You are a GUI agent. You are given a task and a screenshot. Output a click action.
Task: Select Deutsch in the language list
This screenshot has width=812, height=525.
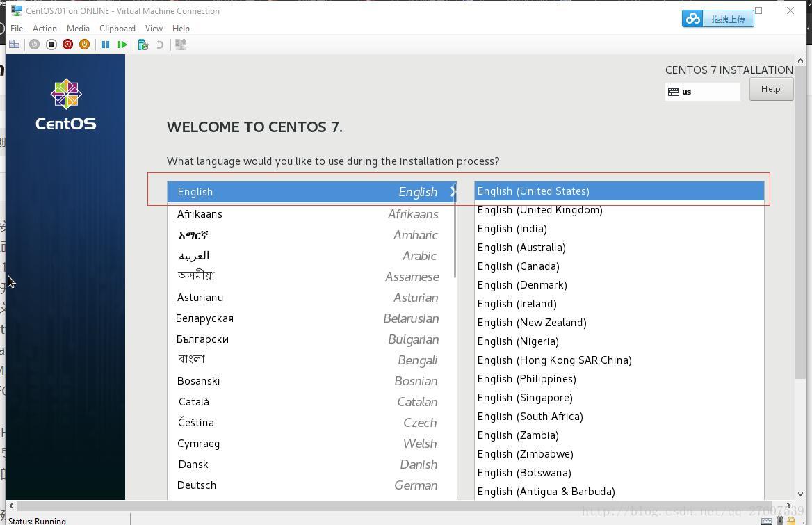tap(311, 485)
